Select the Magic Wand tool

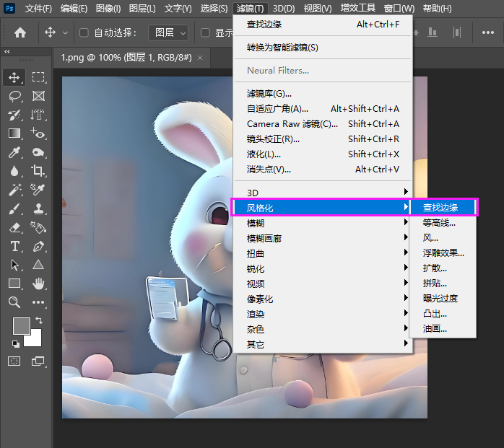14,190
